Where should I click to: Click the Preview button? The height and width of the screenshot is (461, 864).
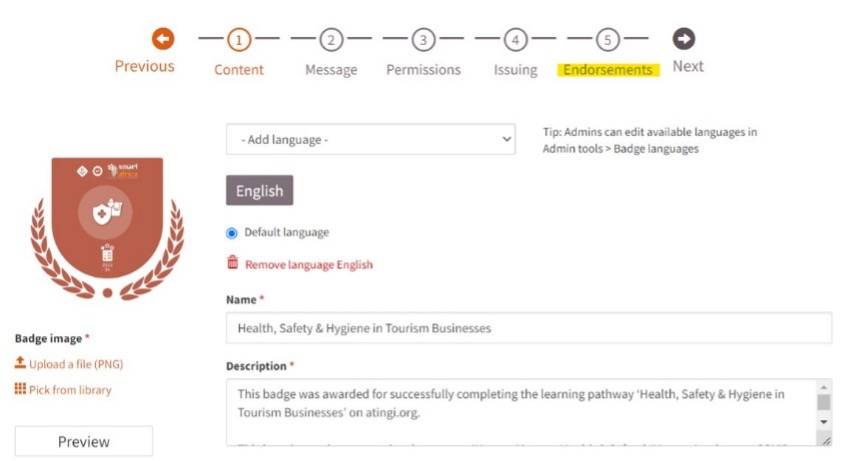[x=84, y=441]
